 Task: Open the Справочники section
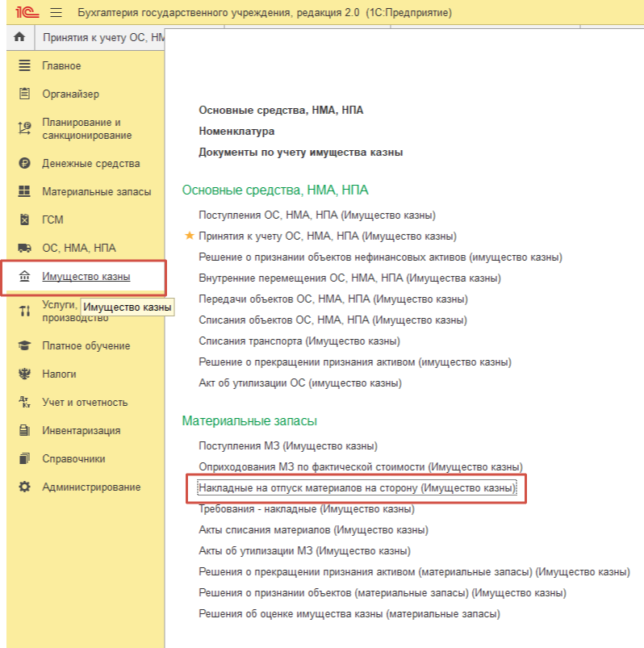pyautogui.click(x=73, y=458)
